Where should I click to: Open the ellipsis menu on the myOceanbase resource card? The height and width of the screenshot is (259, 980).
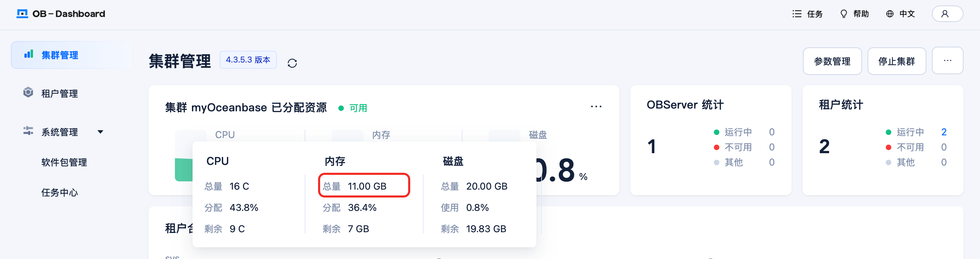click(x=596, y=107)
